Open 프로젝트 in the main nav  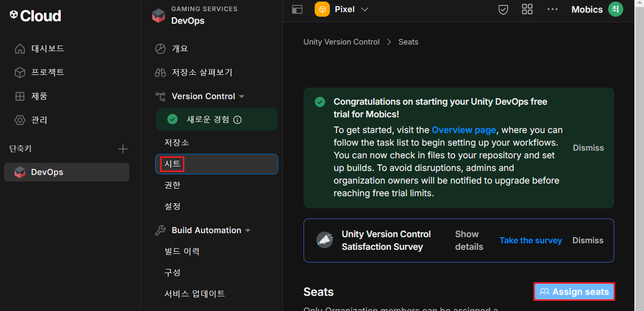pyautogui.click(x=48, y=72)
